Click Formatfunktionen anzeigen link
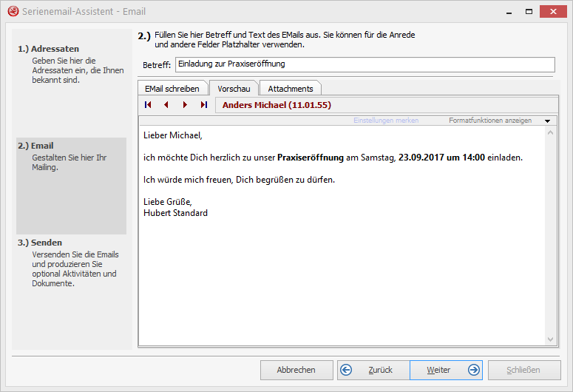 (489, 121)
